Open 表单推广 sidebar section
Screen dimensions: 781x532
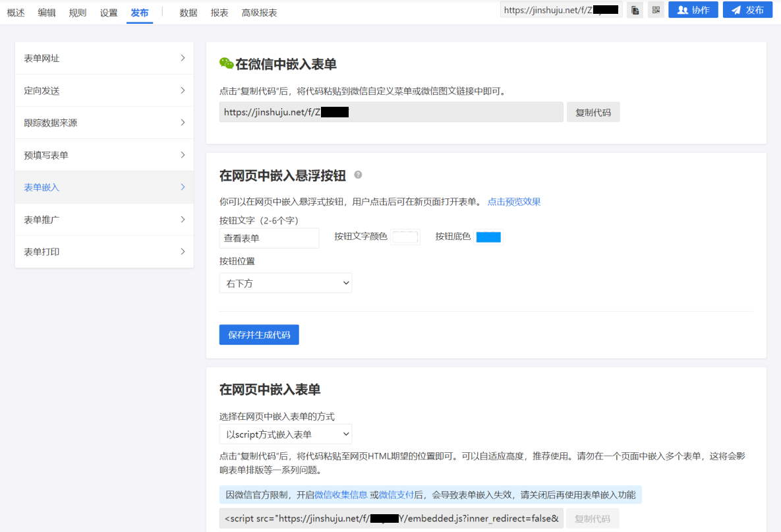click(104, 220)
